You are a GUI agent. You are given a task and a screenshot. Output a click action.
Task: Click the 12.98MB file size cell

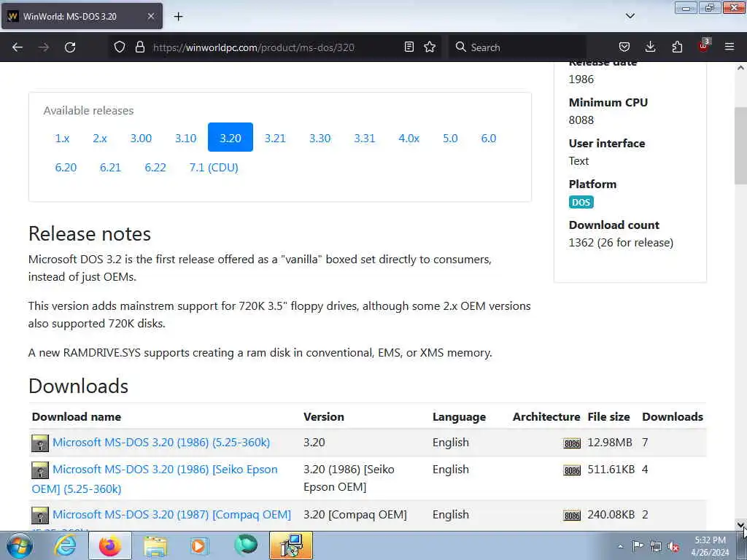tap(610, 443)
